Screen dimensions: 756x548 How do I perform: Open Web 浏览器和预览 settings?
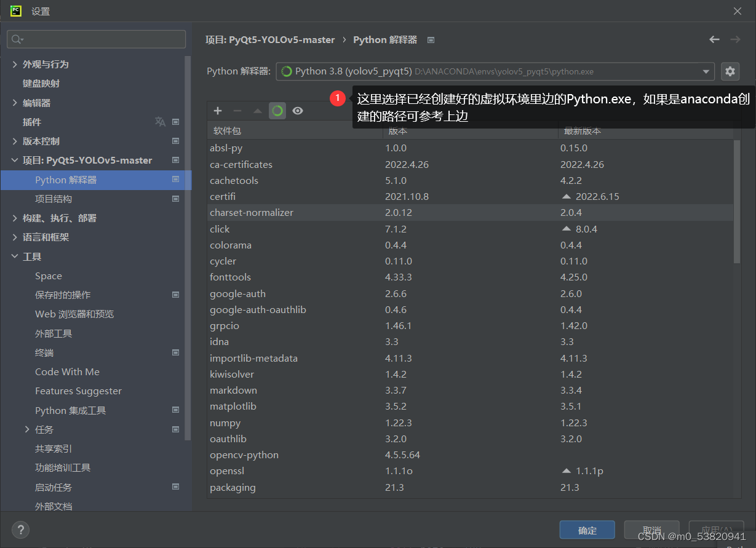coord(74,314)
